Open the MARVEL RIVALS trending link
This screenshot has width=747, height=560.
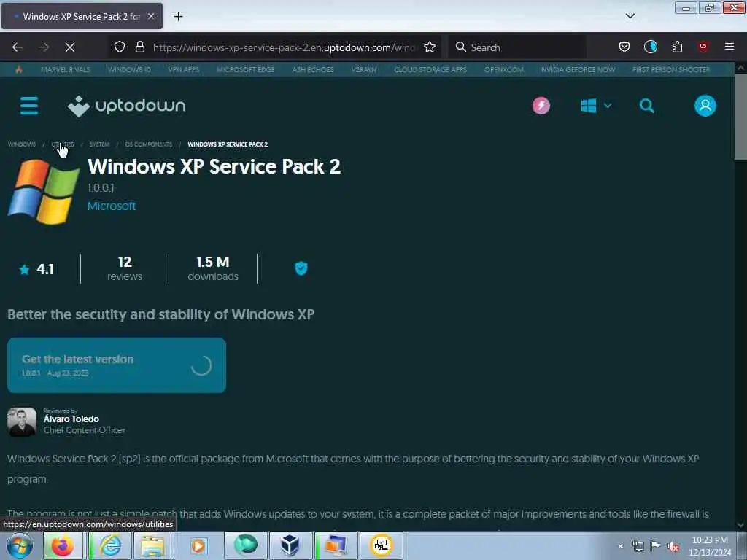(65, 69)
